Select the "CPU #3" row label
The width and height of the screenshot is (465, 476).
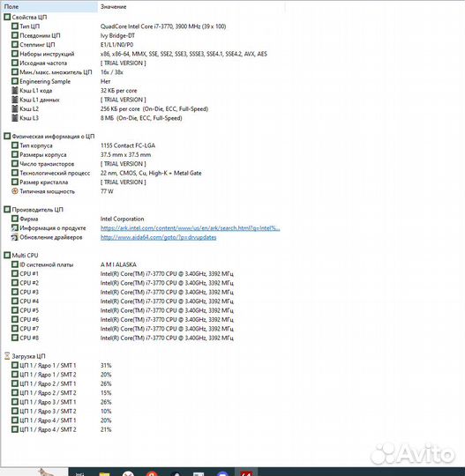29,292
